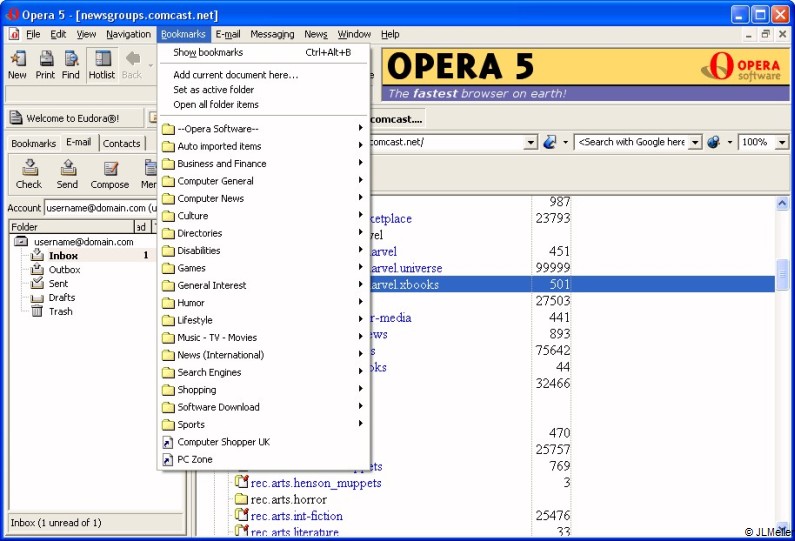The height and width of the screenshot is (541, 795).
Task: Click the Back navigation arrow
Action: click(x=132, y=64)
